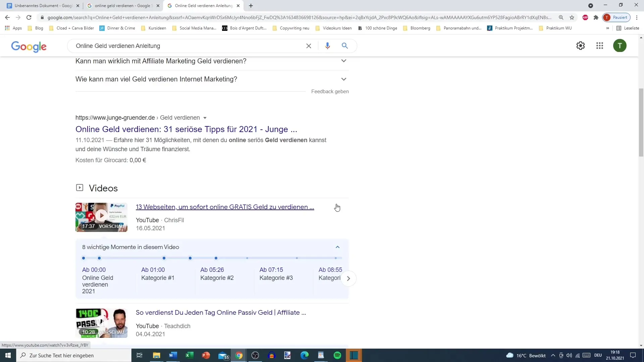Screen dimensions: 644x362
Task: Open the Videokurs Ideen bookmark folder
Action: [334, 28]
